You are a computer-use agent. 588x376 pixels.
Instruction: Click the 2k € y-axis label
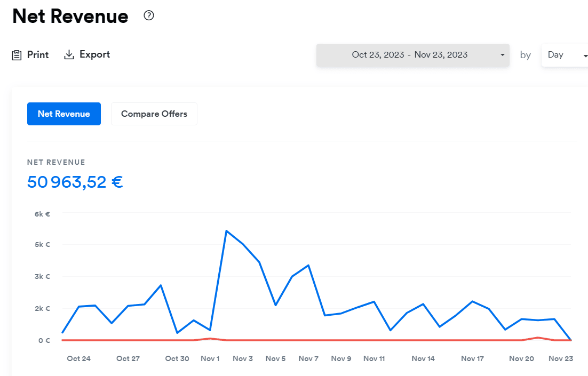point(42,308)
